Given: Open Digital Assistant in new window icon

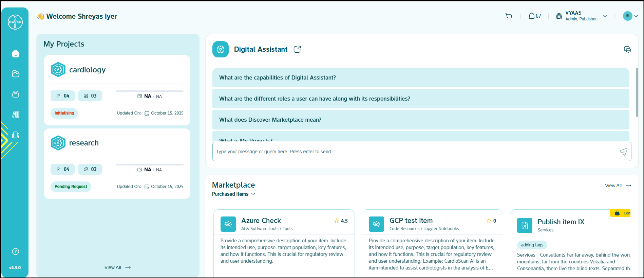Looking at the screenshot, I should pos(297,49).
